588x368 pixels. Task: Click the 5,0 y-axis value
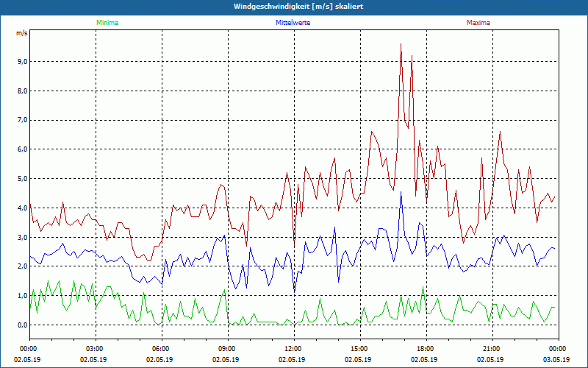(23, 179)
